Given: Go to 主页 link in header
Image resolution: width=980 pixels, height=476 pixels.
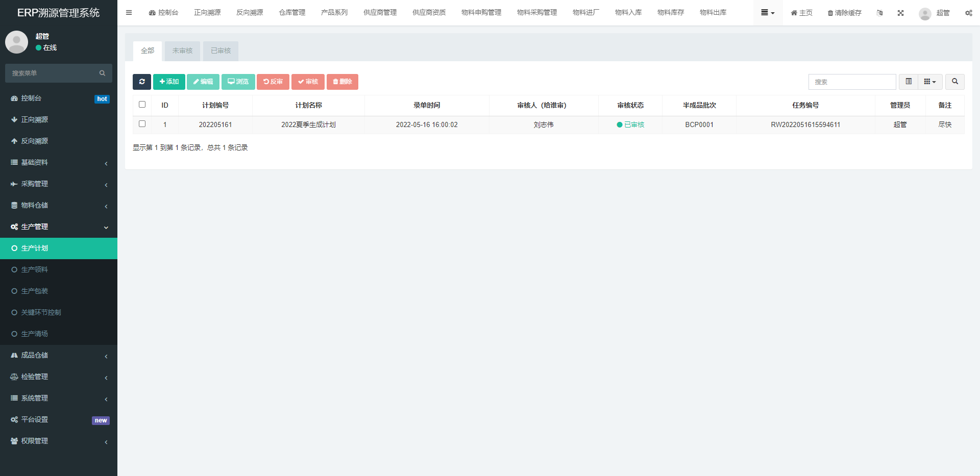Looking at the screenshot, I should pyautogui.click(x=801, y=13).
